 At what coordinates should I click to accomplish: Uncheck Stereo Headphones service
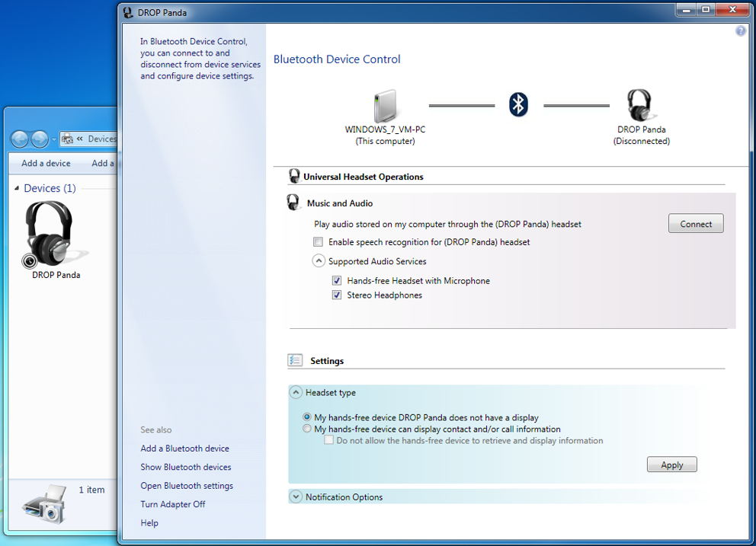(336, 295)
